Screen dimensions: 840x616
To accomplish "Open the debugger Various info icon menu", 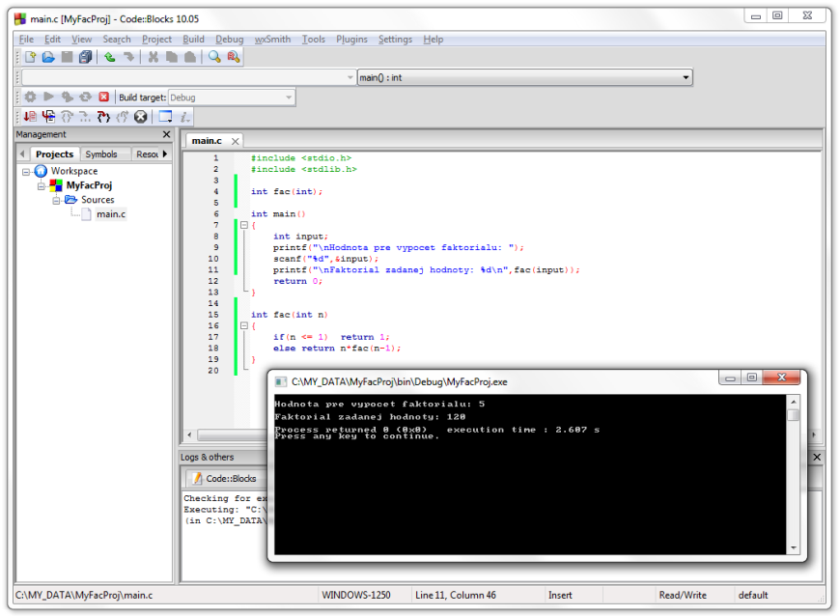I will point(184,116).
